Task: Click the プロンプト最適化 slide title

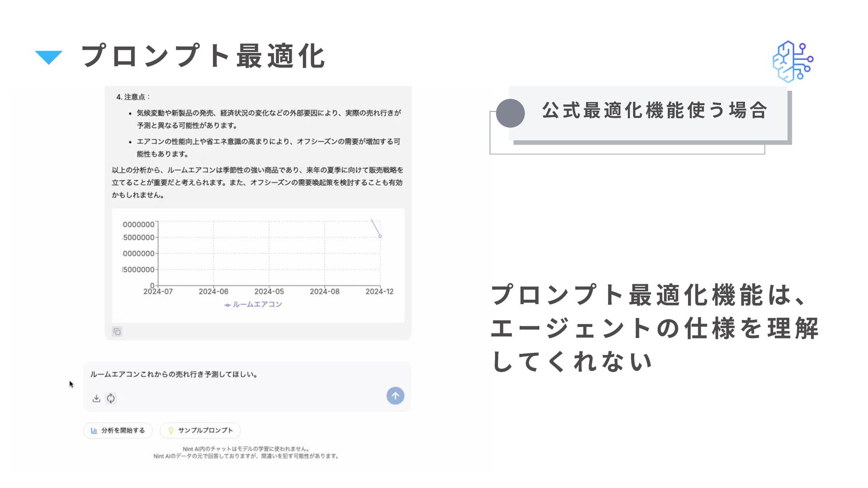Action: (203, 56)
